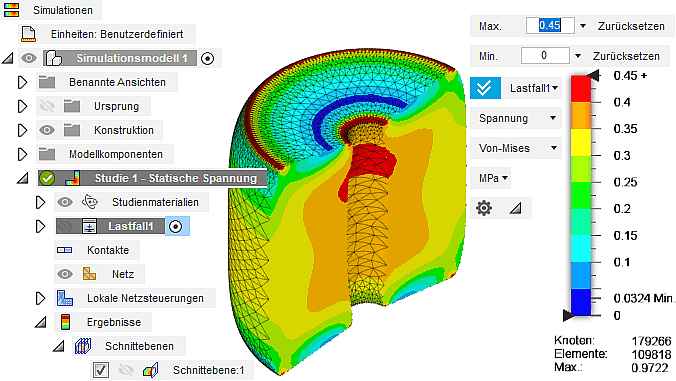Toggle visibility eye of Konstruktion folder
This screenshot has width=676, height=381.
click(47, 130)
